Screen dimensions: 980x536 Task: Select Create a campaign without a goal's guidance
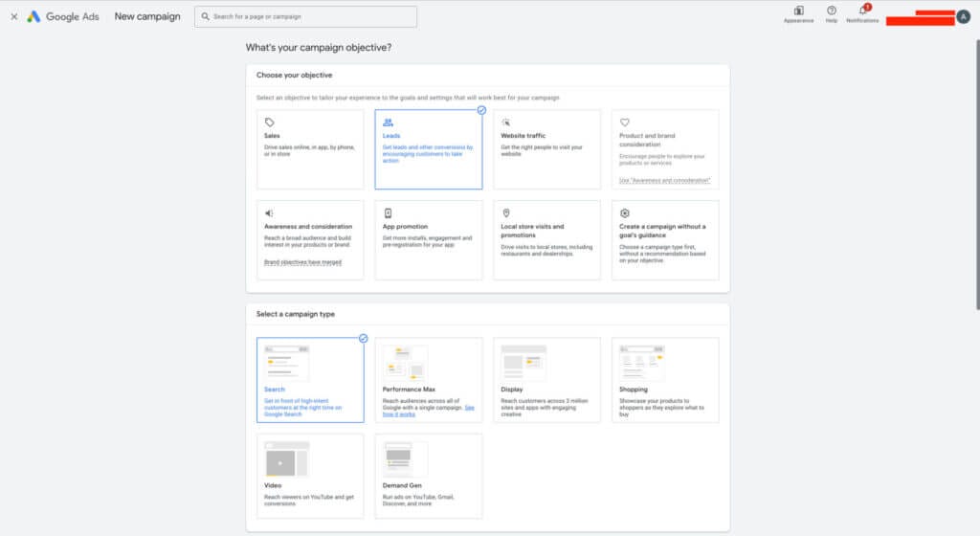(665, 240)
